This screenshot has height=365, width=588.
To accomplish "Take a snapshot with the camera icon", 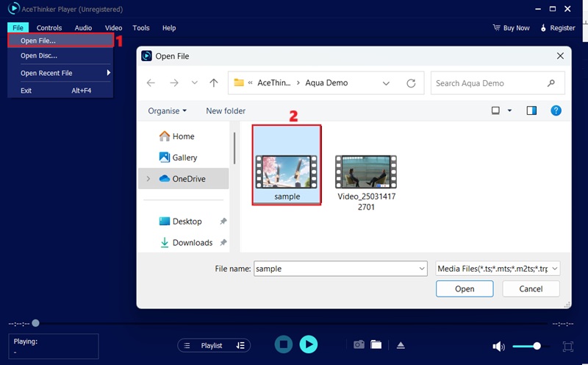I will (359, 344).
